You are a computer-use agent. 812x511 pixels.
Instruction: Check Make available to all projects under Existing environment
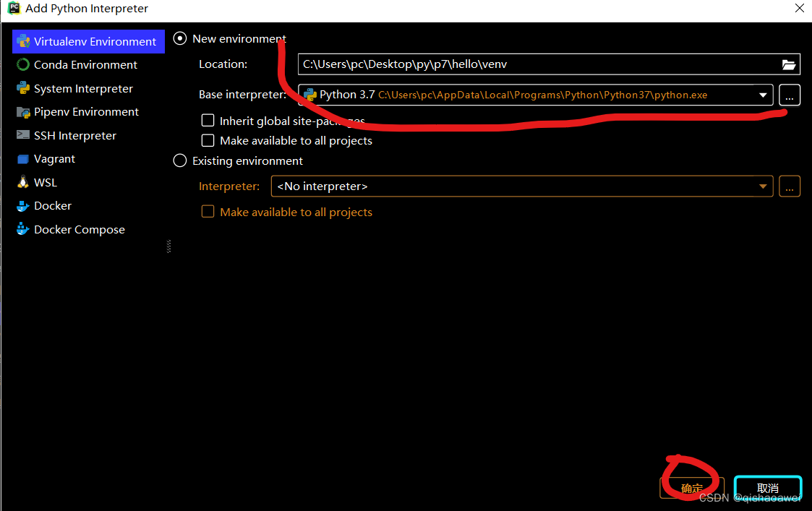[x=208, y=212]
